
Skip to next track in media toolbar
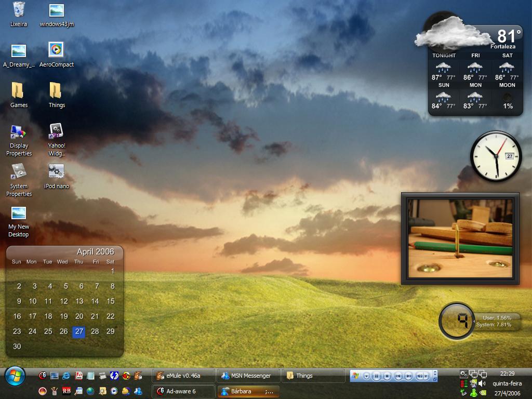[408, 376]
